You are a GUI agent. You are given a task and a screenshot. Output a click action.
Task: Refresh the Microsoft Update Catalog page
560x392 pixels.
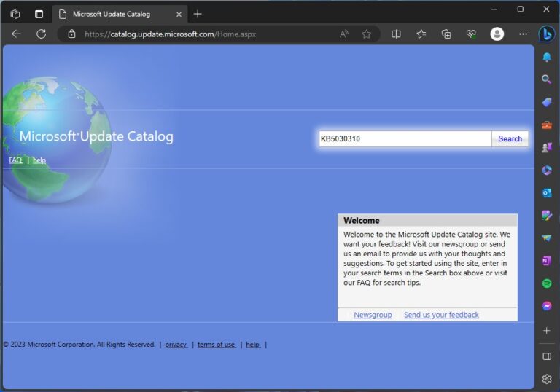[x=41, y=34]
